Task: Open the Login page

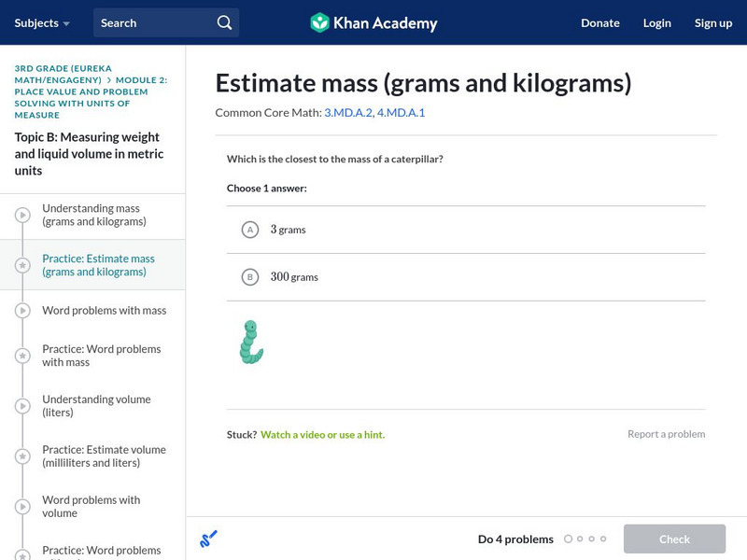Action: [657, 22]
